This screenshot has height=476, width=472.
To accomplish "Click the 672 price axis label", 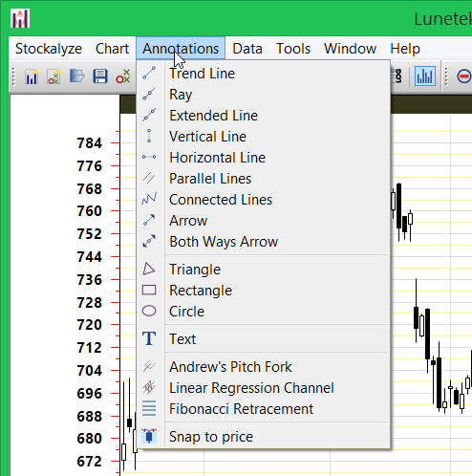I will point(90,461).
